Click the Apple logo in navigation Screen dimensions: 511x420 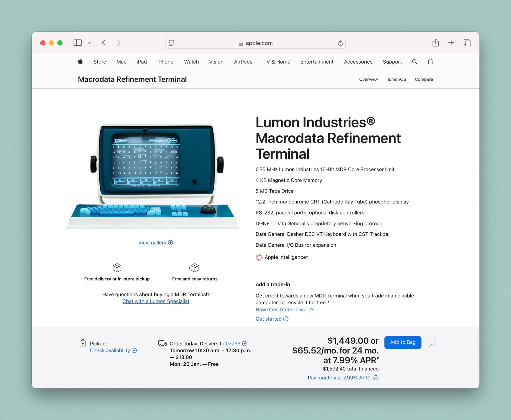tap(81, 62)
